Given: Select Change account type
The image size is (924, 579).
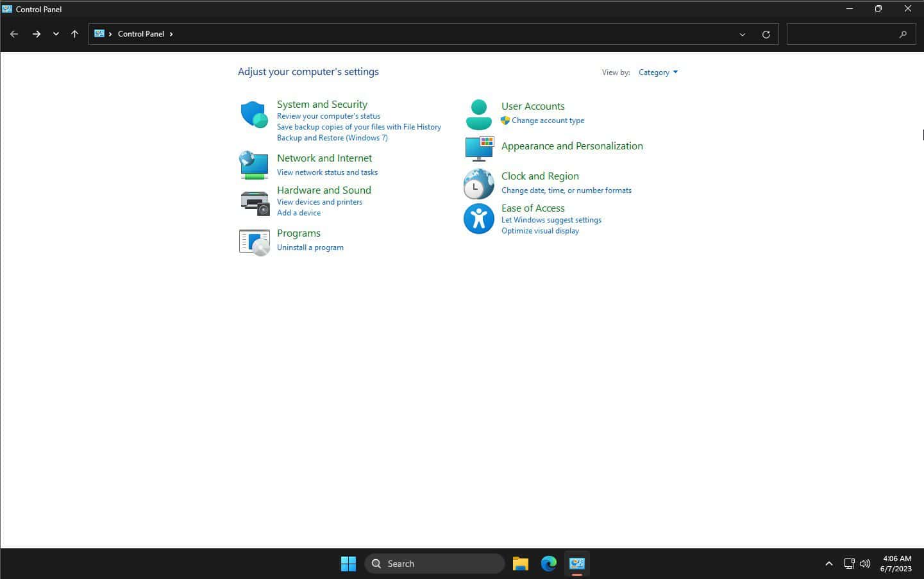Looking at the screenshot, I should (548, 121).
